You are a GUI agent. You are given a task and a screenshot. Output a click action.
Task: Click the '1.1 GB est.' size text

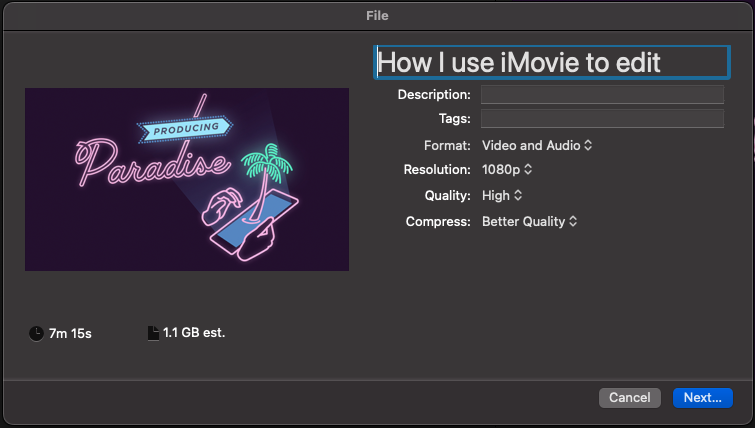(x=194, y=333)
